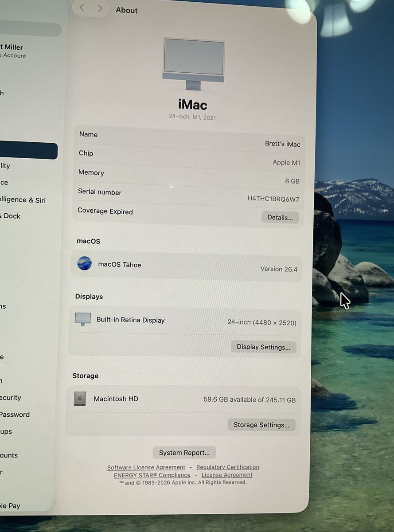This screenshot has height=532, width=394.
Task: Click the License Agreement link in the footer
Action: pos(227,475)
